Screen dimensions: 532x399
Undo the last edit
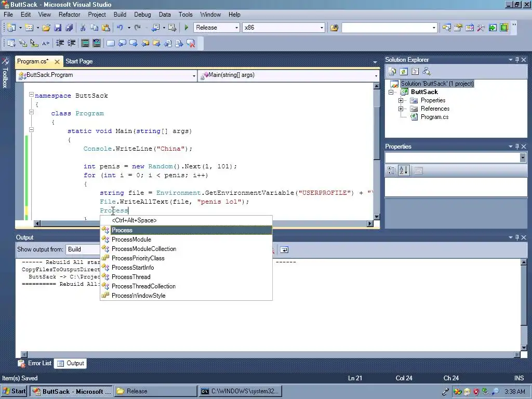(x=120, y=28)
